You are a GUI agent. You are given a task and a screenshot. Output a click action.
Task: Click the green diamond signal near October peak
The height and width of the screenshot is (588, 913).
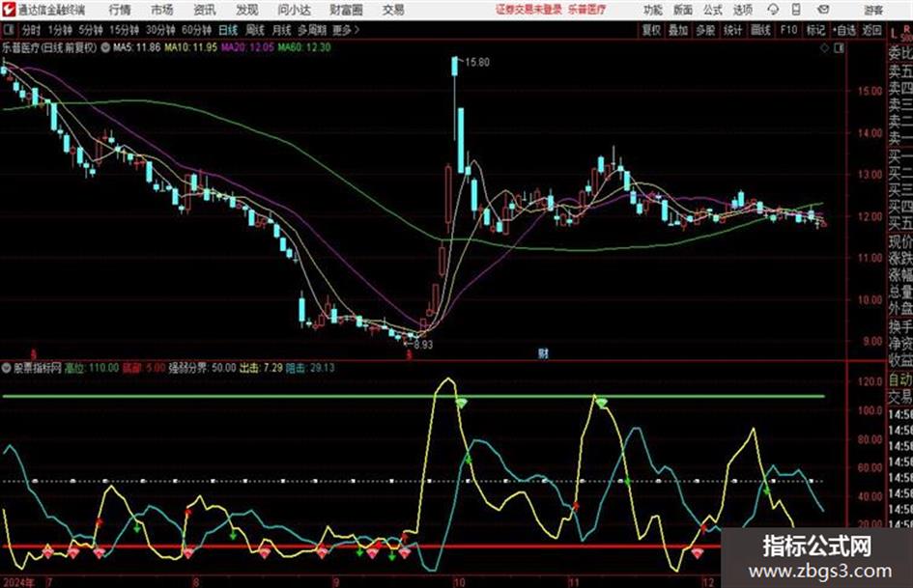click(x=461, y=403)
